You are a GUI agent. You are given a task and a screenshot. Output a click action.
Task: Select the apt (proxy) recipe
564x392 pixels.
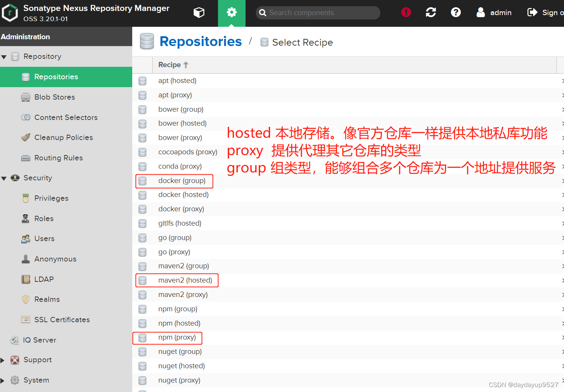coord(348,95)
